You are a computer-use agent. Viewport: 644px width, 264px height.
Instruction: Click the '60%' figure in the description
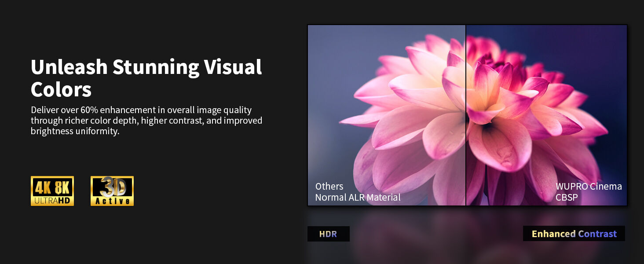coord(90,110)
